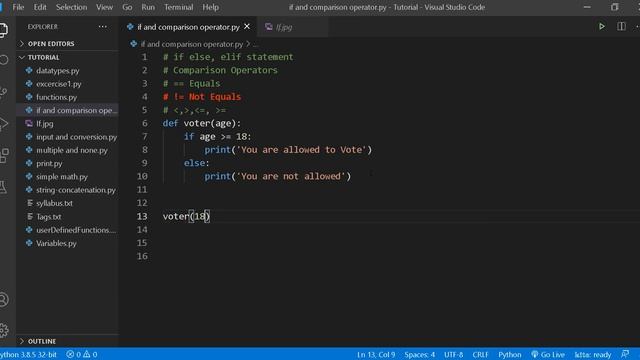
Task: Open userDefinedFunctions file in explorer
Action: pyautogui.click(x=67, y=230)
